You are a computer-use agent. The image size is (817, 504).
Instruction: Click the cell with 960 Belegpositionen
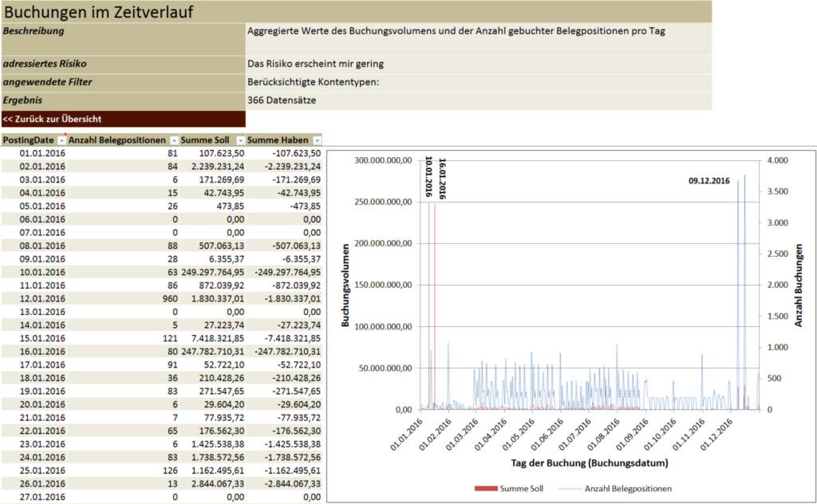(x=168, y=297)
